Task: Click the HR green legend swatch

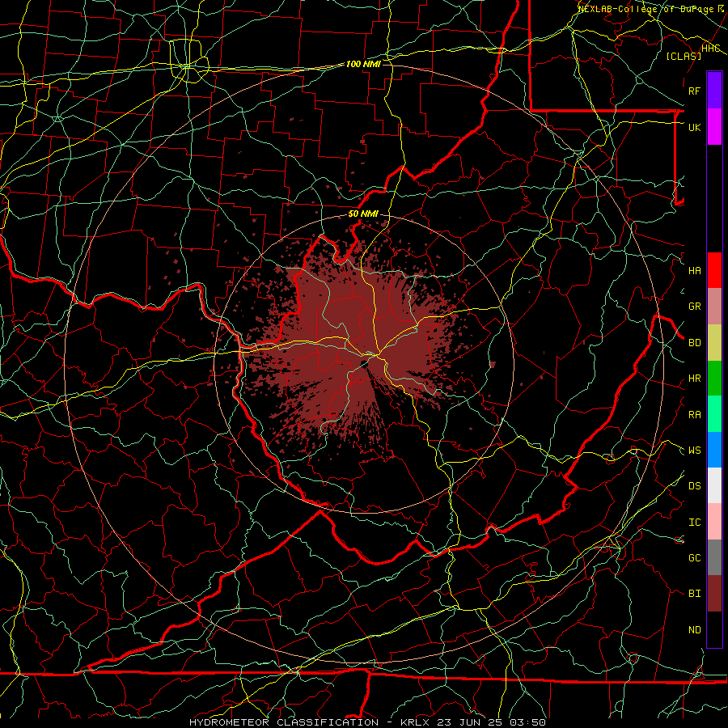Action: pyautogui.click(x=714, y=378)
